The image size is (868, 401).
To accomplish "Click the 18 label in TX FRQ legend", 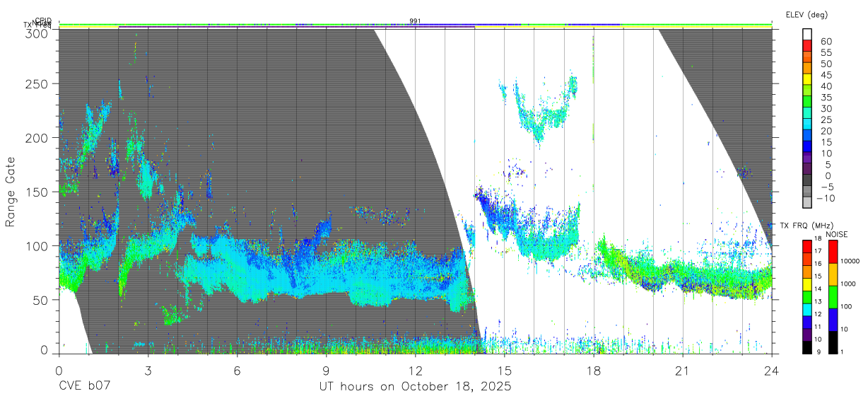I will pyautogui.click(x=819, y=238).
